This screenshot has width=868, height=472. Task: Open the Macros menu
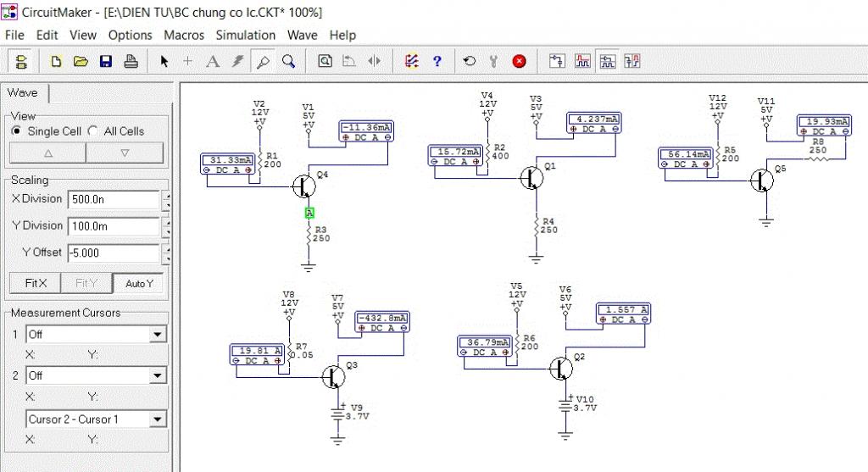(184, 36)
